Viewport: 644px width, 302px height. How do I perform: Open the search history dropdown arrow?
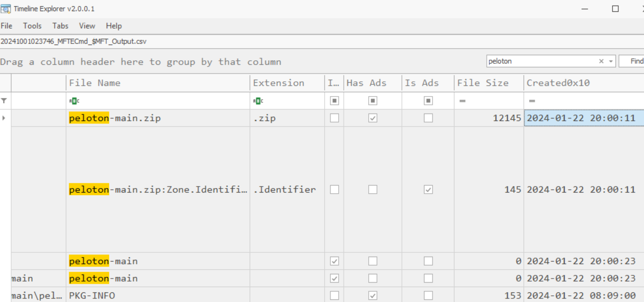tap(610, 61)
